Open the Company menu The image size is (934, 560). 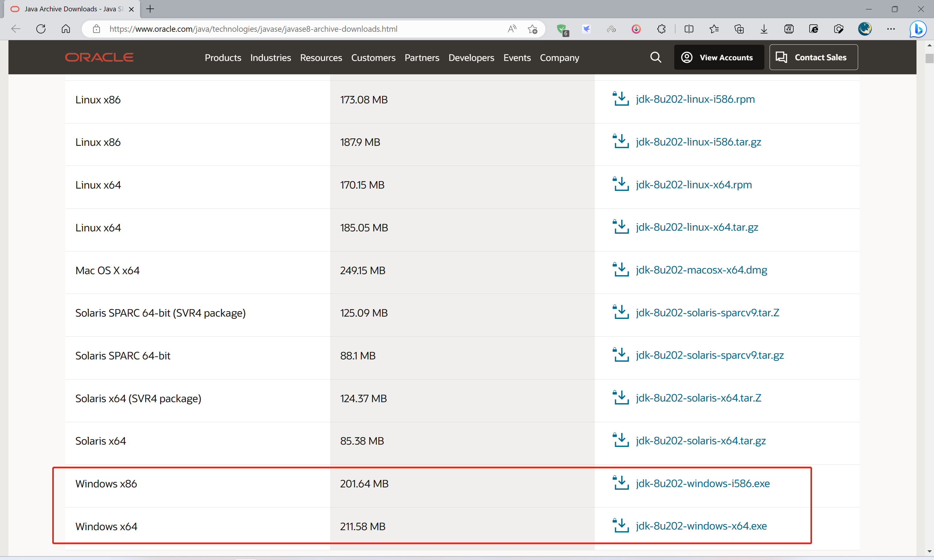[559, 57]
